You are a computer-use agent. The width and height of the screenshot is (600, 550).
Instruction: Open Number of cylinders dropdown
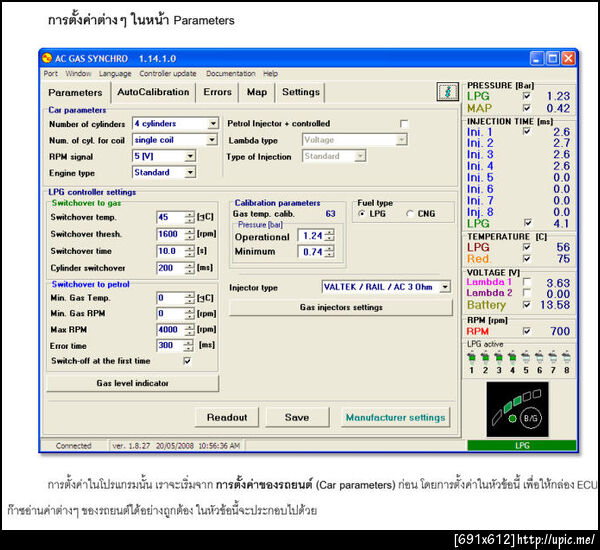213,124
